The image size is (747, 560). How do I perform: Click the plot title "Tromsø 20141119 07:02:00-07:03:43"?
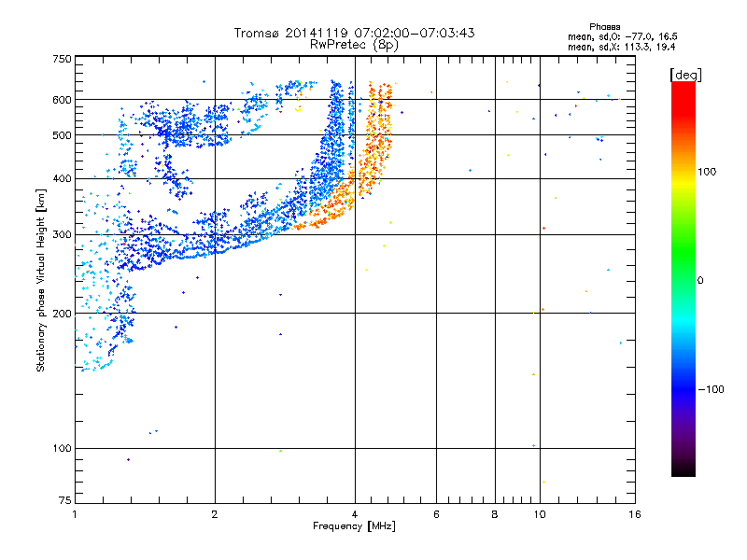pos(354,33)
